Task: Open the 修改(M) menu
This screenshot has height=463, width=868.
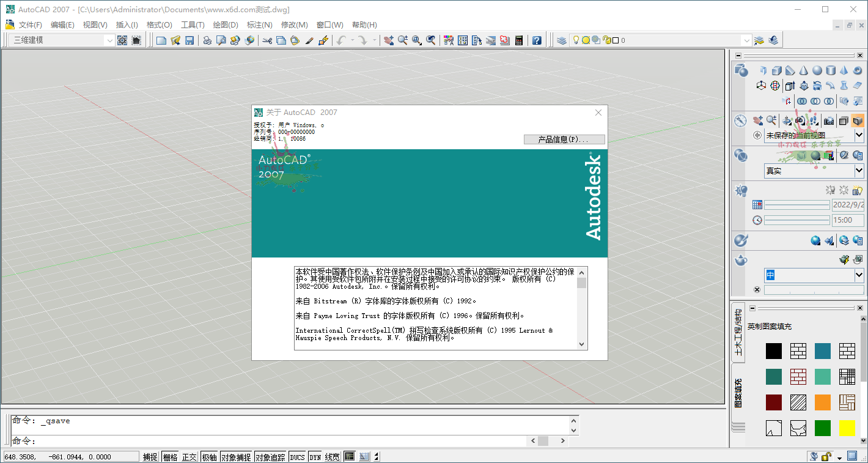Action: (294, 25)
